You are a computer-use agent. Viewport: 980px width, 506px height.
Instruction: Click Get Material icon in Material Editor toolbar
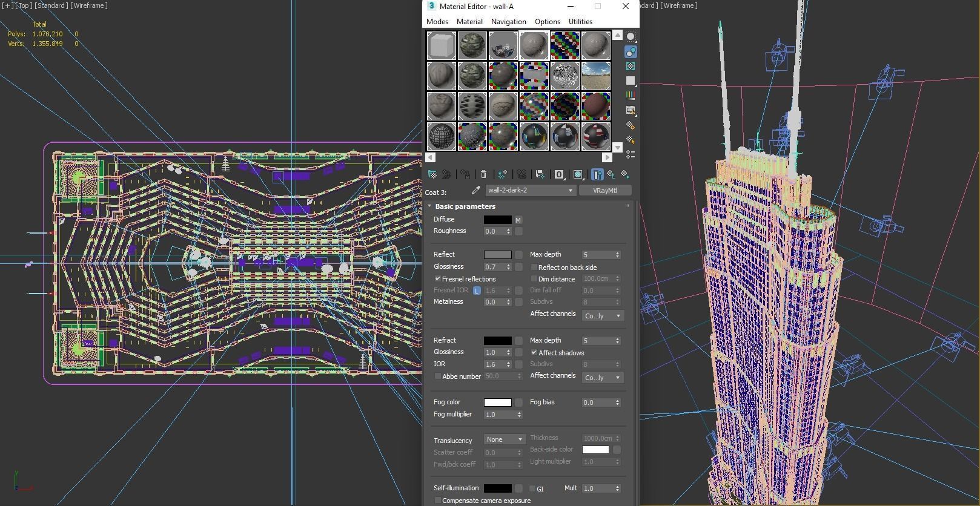point(432,174)
